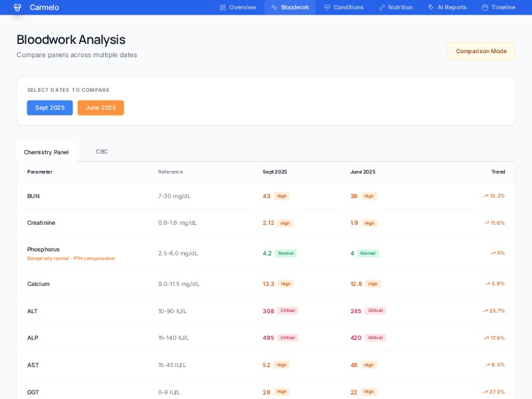Toggle Comparison Mode
Viewport: 532px width, 399px height.
(x=481, y=51)
